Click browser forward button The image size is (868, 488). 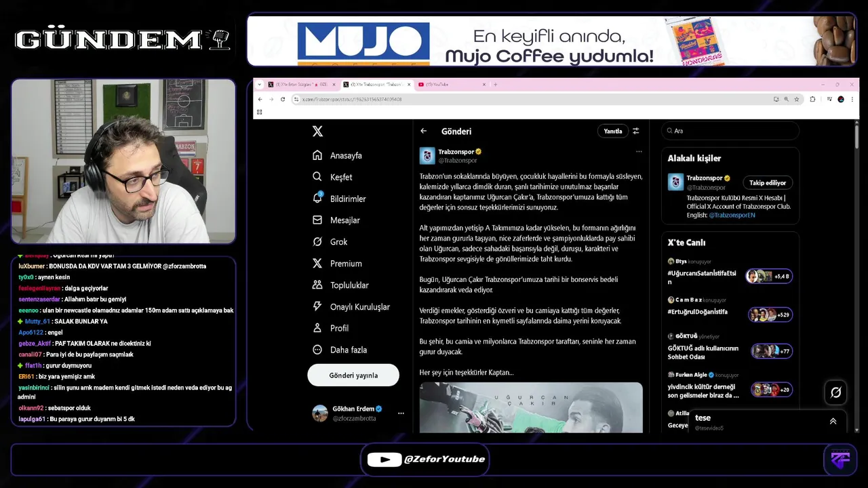tap(271, 99)
